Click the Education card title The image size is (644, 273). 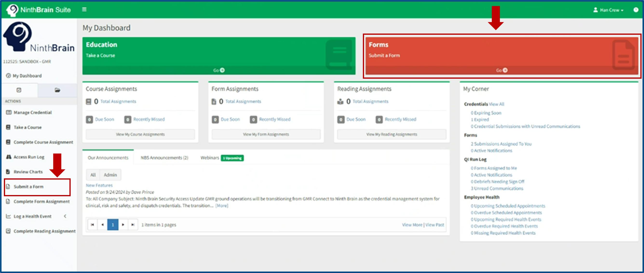pos(102,45)
